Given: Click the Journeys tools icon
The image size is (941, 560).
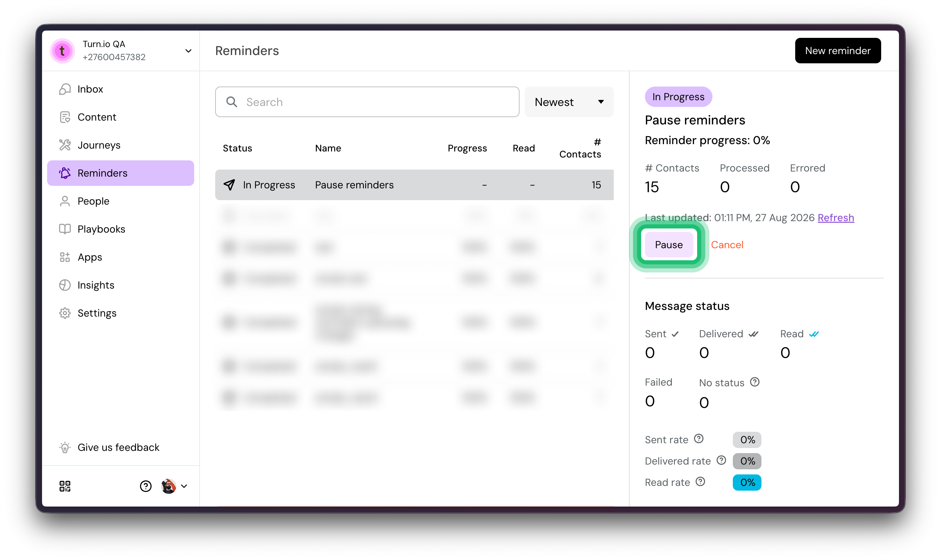Looking at the screenshot, I should coord(65,145).
